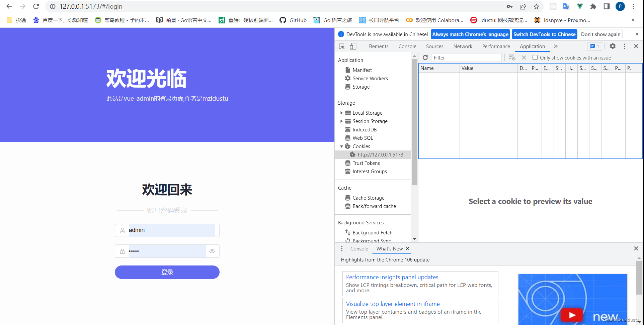
Task: Switch to the drawer Console tab
Action: (359, 248)
